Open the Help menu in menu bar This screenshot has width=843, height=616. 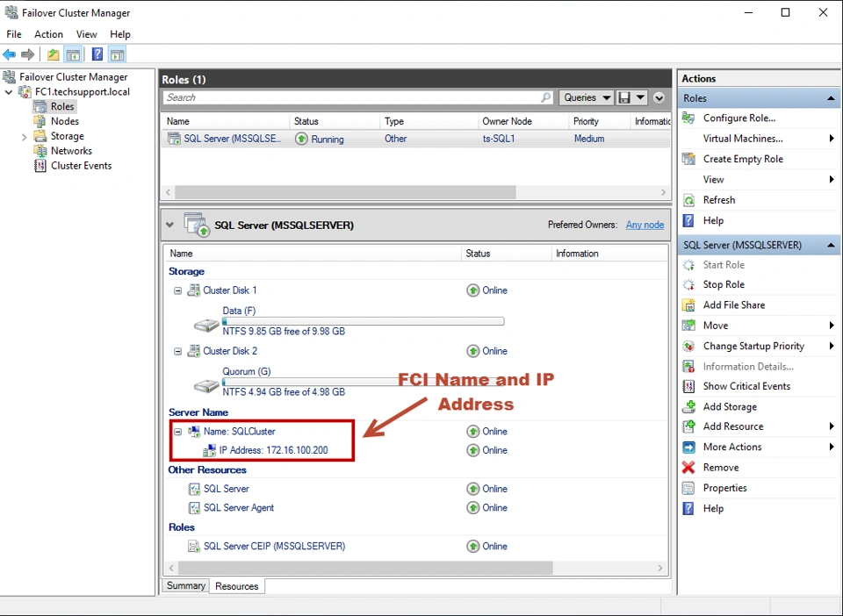point(120,34)
